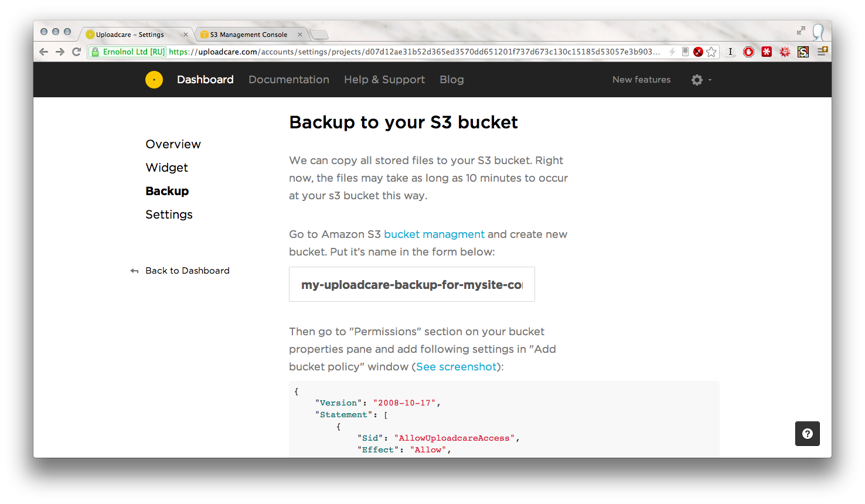Image resolution: width=865 pixels, height=504 pixels.
Task: Select Backup in the sidebar
Action: tap(167, 191)
